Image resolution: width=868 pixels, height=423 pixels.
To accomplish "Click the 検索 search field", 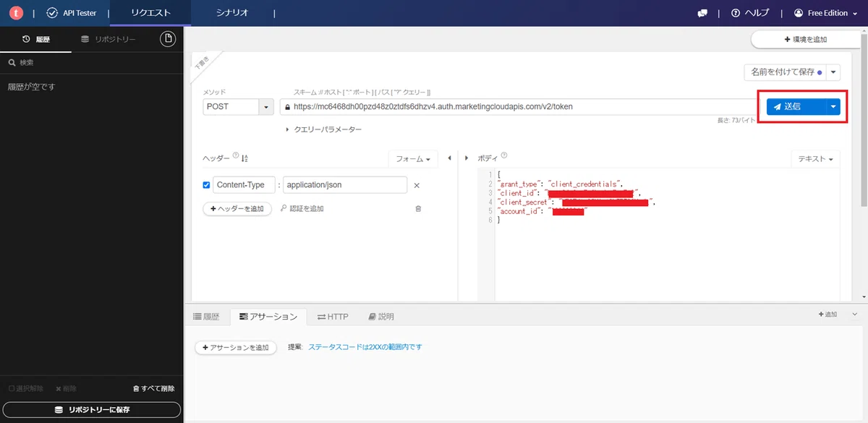I will pyautogui.click(x=92, y=63).
